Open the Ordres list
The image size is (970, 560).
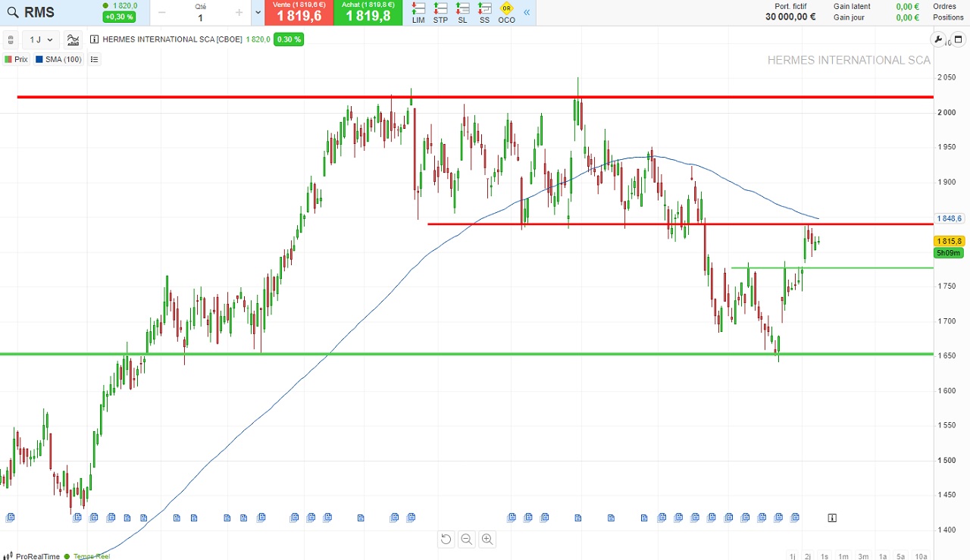click(944, 6)
